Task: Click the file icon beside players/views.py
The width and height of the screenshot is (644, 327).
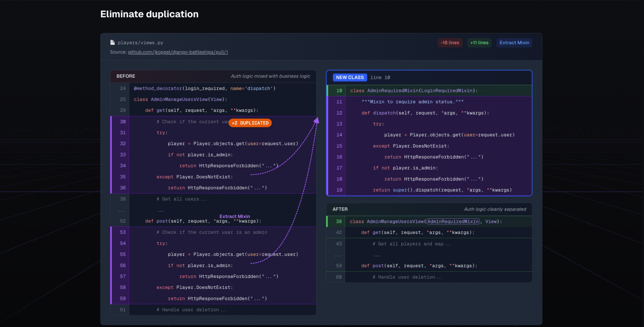Action: click(112, 42)
